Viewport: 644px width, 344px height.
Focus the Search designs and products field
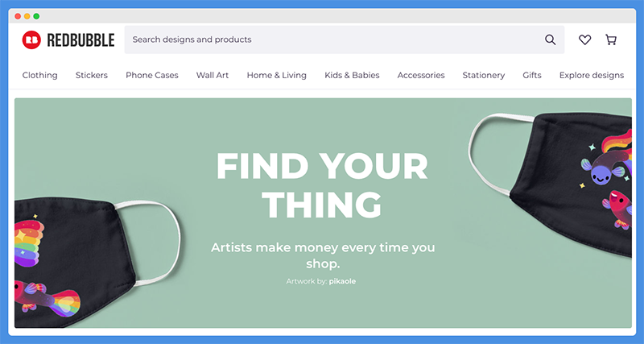(345, 39)
